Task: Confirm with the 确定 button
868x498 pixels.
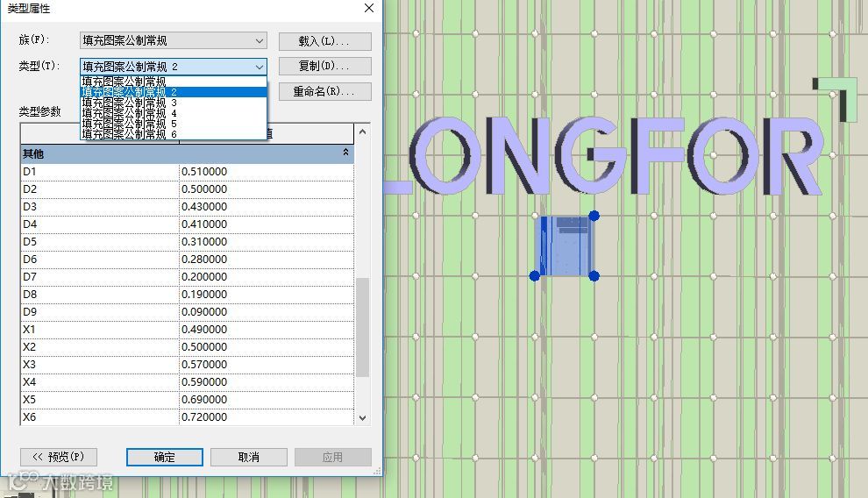Action: (x=165, y=457)
